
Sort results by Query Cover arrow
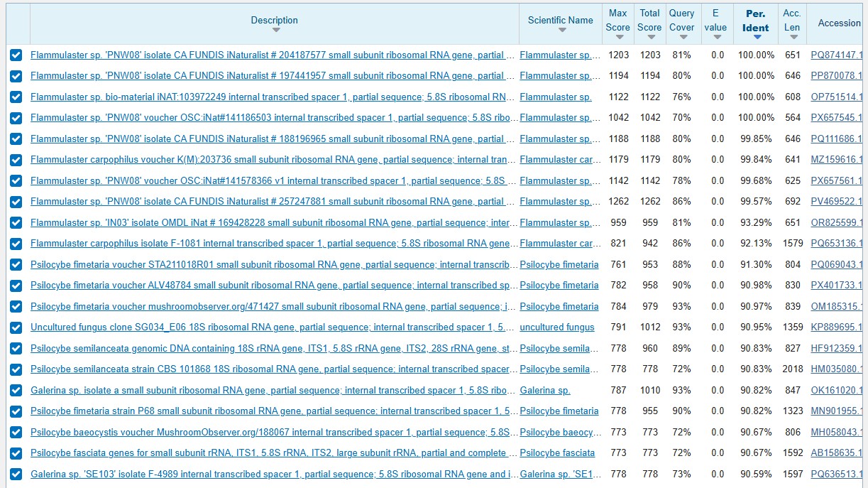682,37
